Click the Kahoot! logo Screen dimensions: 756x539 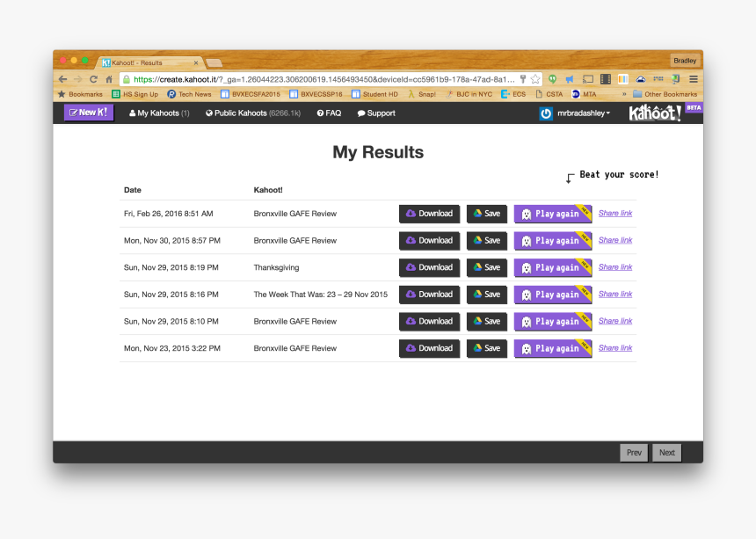click(655, 113)
